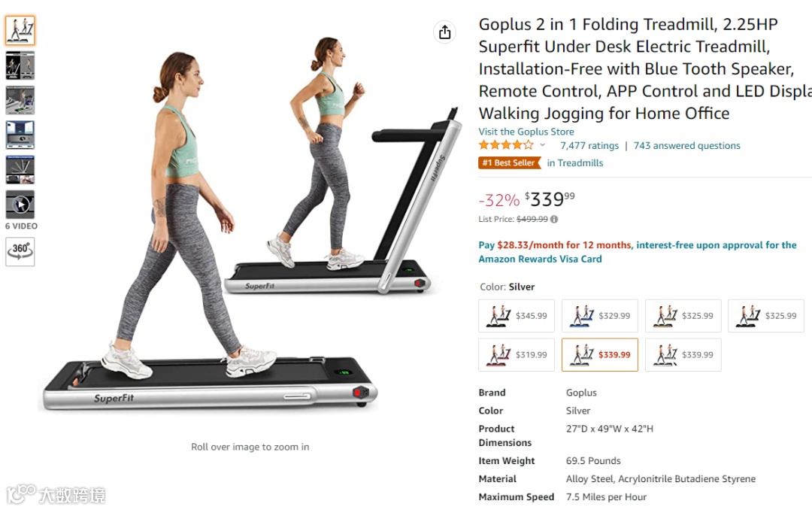The height and width of the screenshot is (510, 812).
Task: Click the in Treadmills category link
Action: point(575,162)
